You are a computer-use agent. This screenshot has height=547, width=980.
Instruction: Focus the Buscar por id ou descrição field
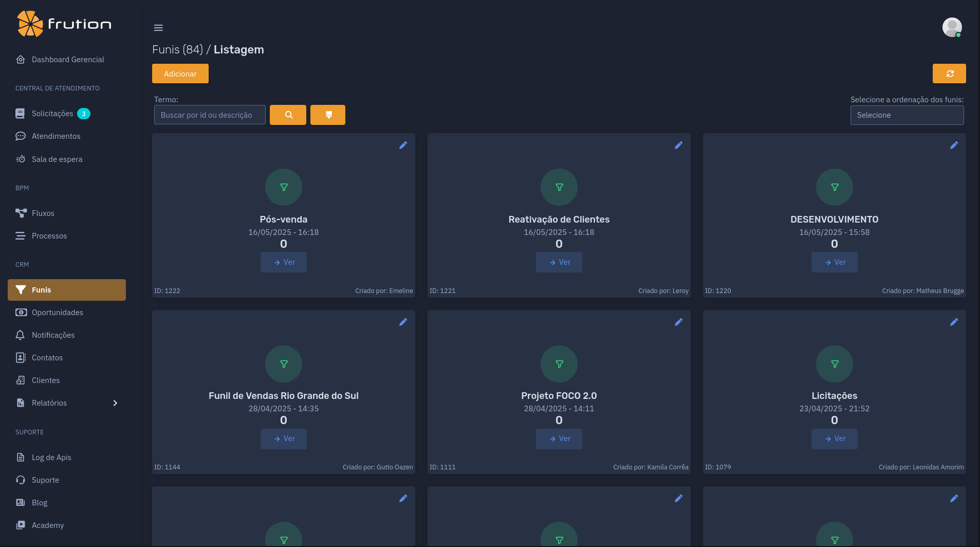[x=210, y=115]
